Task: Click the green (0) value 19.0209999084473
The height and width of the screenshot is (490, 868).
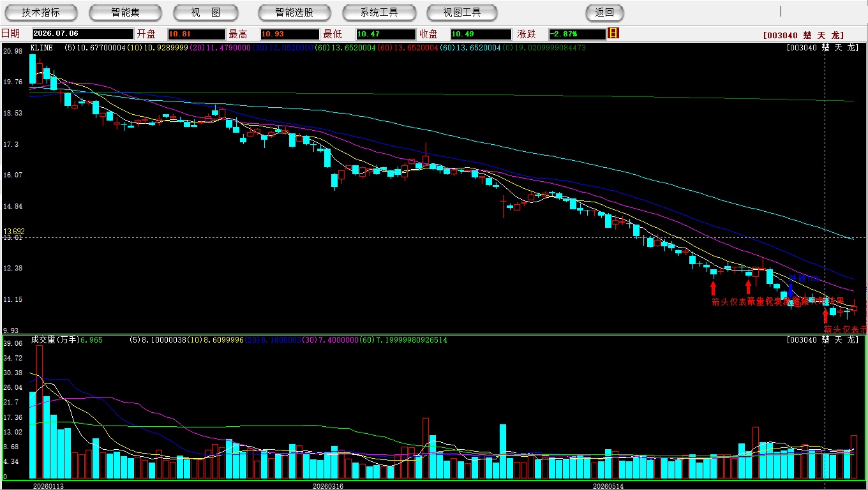Action: [544, 47]
